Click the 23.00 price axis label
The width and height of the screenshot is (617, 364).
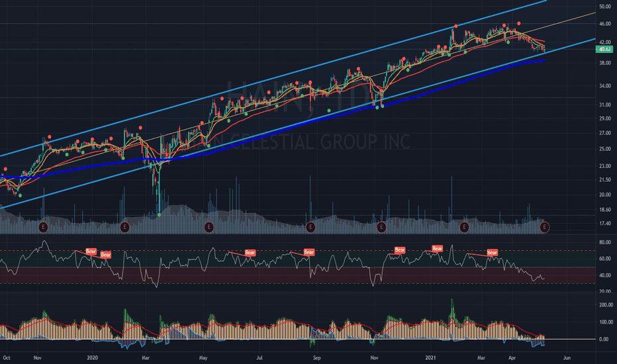tap(604, 167)
